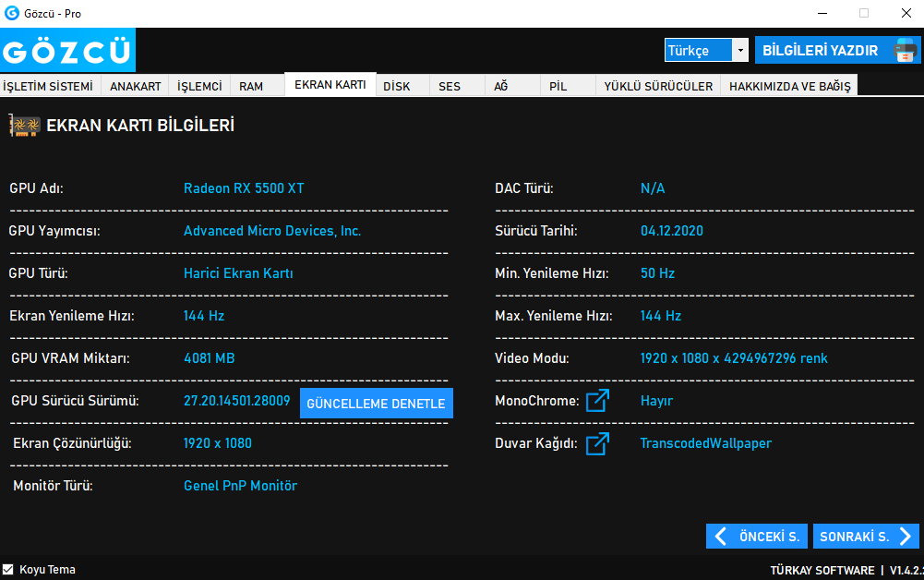The image size is (924, 580).
Task: Click the GPU Sürücü Sürümü label
Action: coord(75,400)
